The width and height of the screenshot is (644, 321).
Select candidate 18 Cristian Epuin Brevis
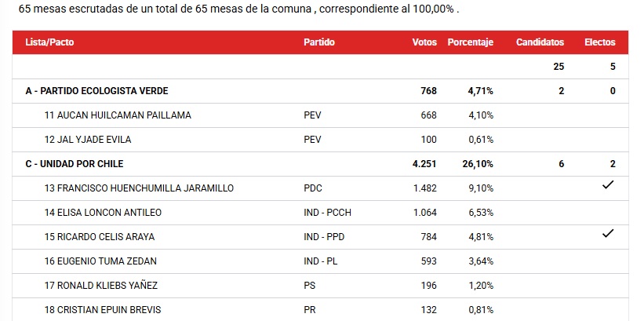pos(103,309)
